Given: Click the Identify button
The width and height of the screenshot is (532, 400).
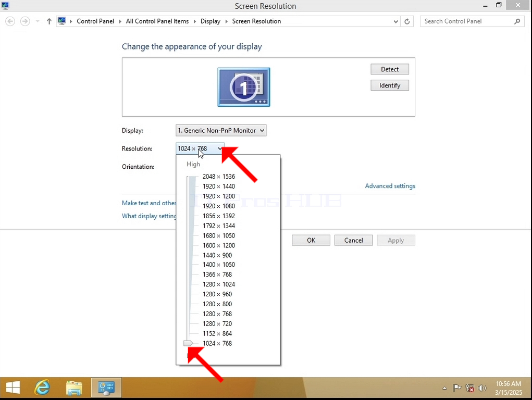Looking at the screenshot, I should click(390, 85).
